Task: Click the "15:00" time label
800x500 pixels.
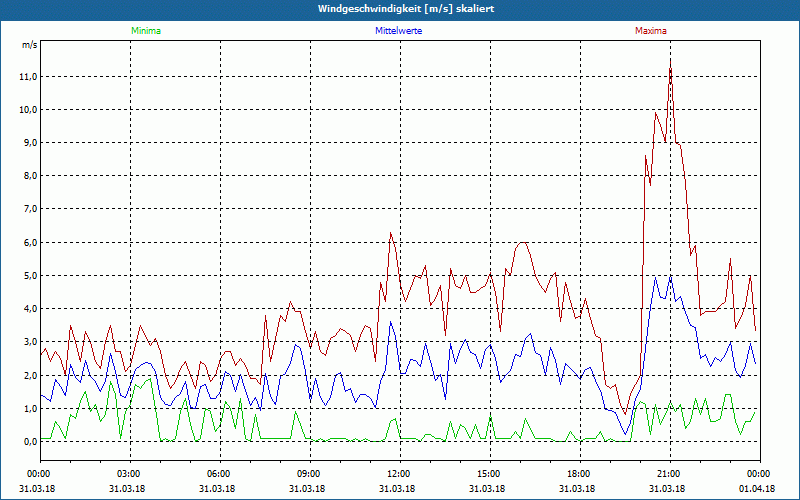Action: click(x=491, y=474)
